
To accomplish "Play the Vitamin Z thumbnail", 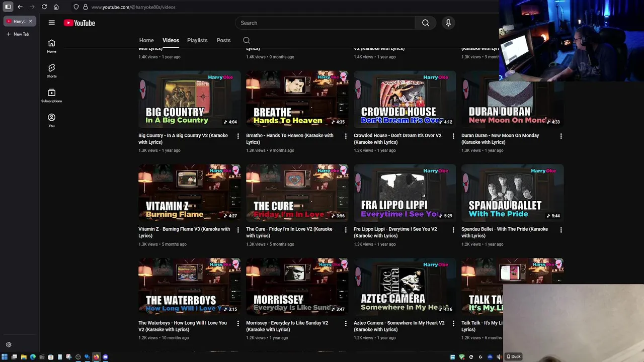I will pos(190,193).
